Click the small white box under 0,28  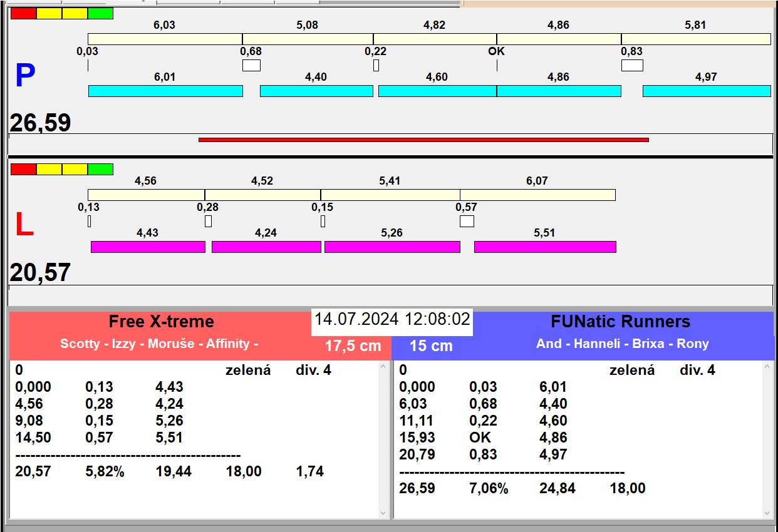[208, 221]
